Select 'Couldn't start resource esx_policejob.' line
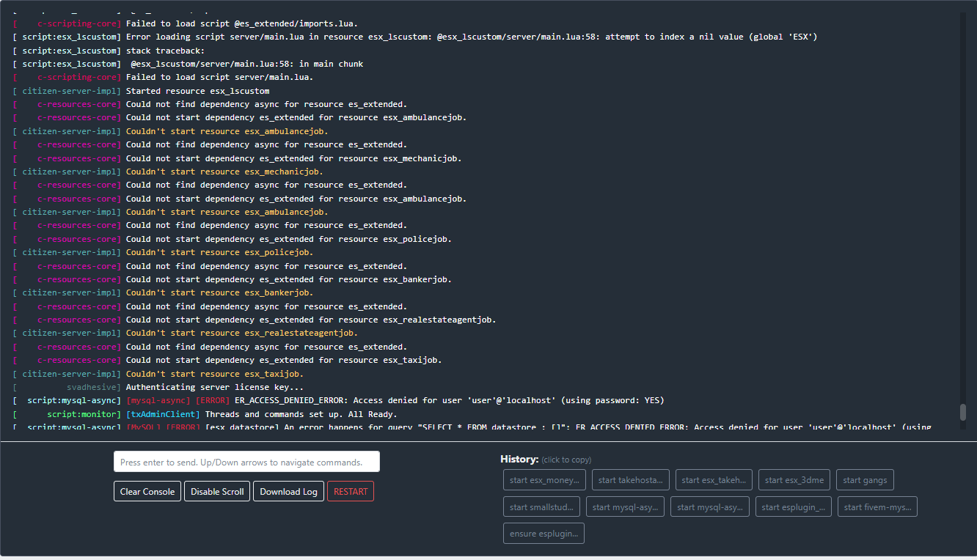Image resolution: width=977 pixels, height=560 pixels. coord(219,252)
